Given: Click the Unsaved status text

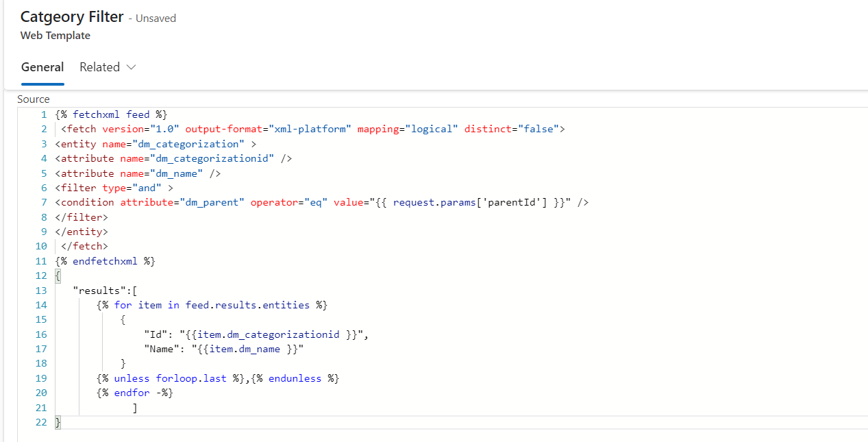Looking at the screenshot, I should pos(155,18).
